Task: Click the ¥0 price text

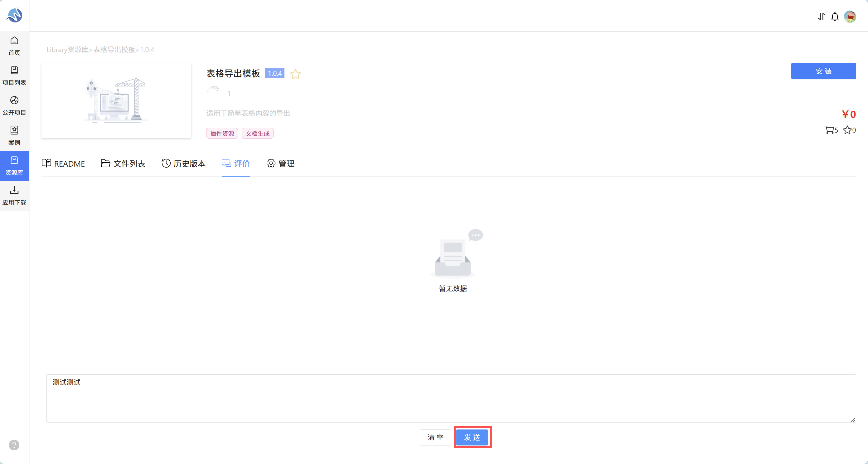Action: [x=848, y=114]
